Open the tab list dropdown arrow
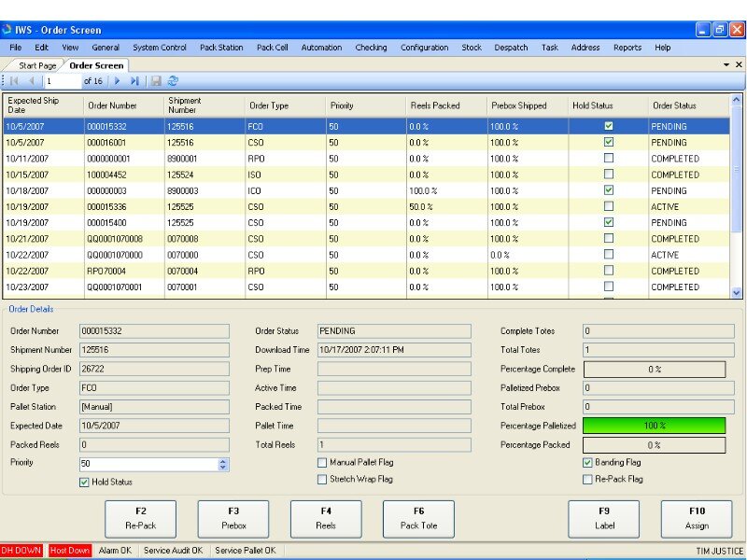 pos(726,64)
